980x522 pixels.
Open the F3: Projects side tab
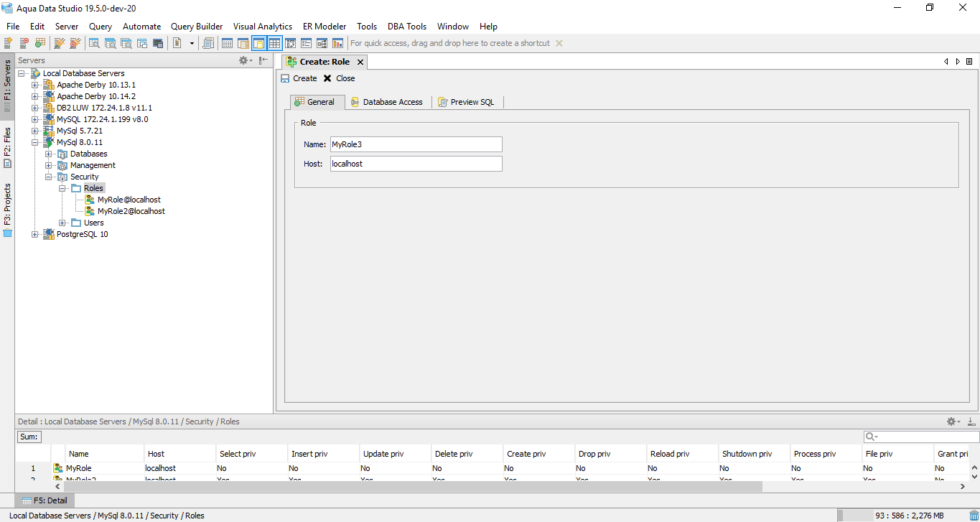(7, 210)
